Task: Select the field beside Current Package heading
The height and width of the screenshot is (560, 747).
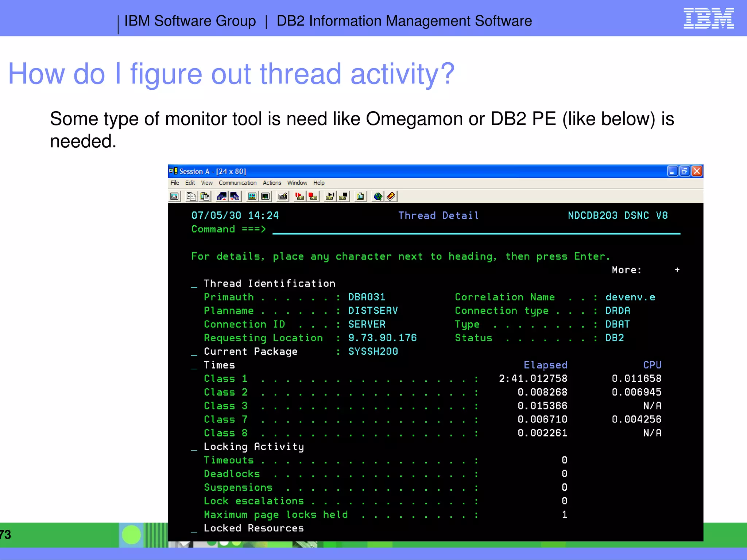Action: pos(194,352)
